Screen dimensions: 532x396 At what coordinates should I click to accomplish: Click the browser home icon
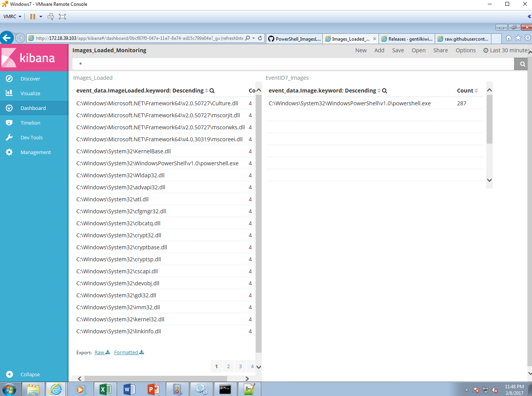tap(509, 38)
